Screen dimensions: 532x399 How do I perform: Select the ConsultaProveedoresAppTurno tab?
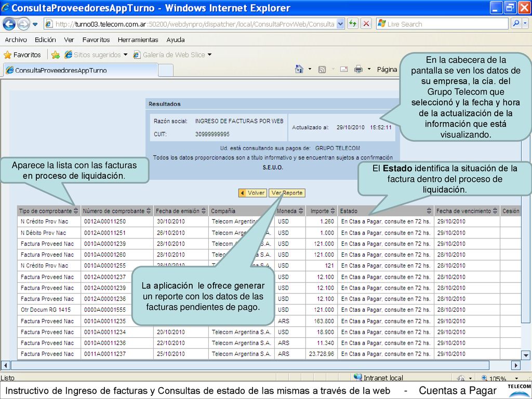pyautogui.click(x=81, y=70)
